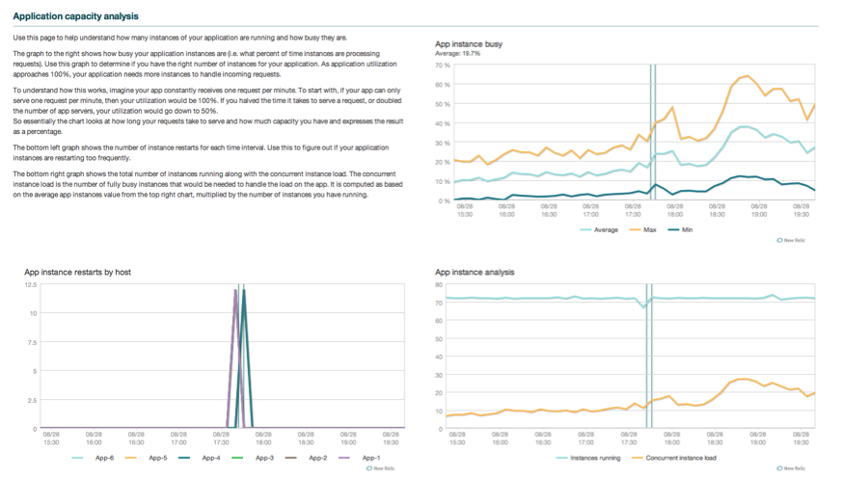Image resolution: width=843 pixels, height=504 pixels.
Task: Click the Max legend orange color line
Action: 635,230
